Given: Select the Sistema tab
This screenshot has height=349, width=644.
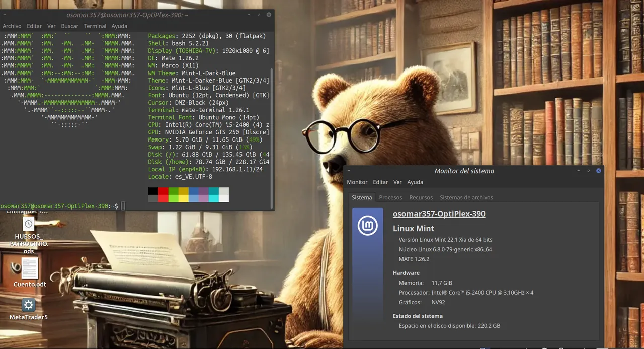Looking at the screenshot, I should 362,197.
